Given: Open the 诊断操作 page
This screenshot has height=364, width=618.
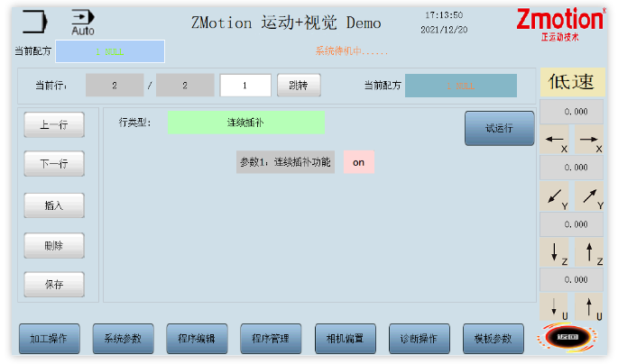Looking at the screenshot, I should [419, 339].
